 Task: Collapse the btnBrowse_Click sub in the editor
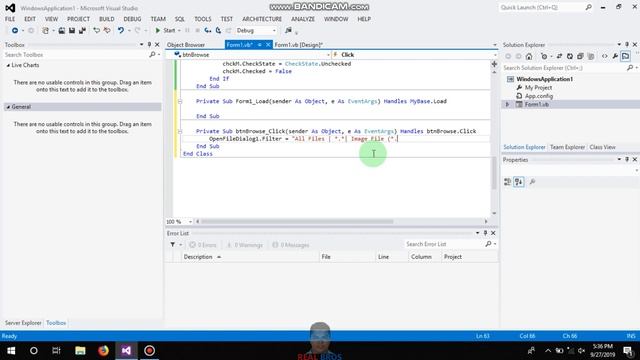click(180, 131)
